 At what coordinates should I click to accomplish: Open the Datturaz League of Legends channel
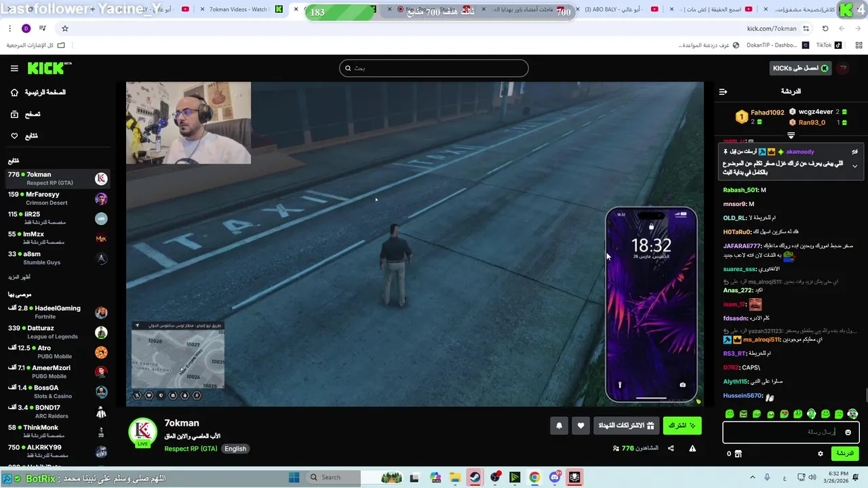pos(58,332)
